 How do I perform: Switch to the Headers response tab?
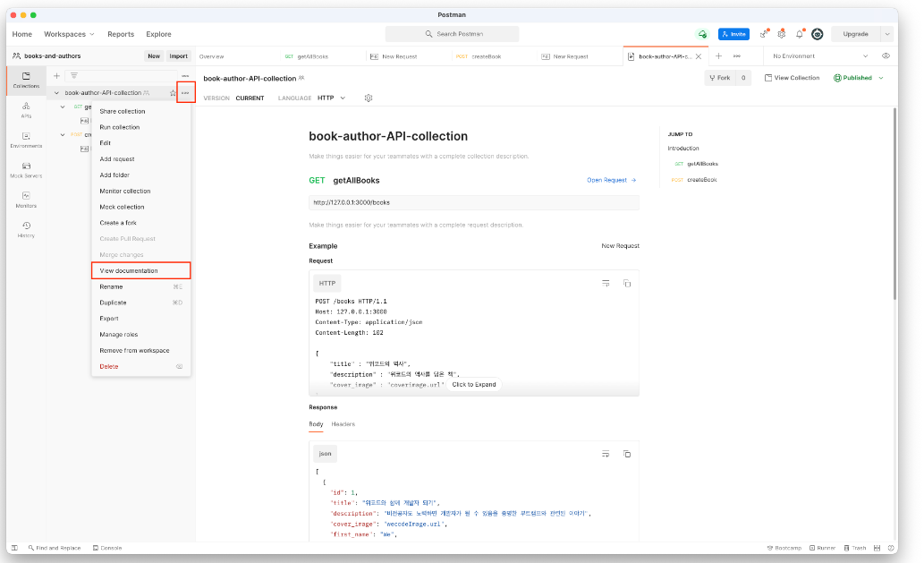[x=343, y=424]
